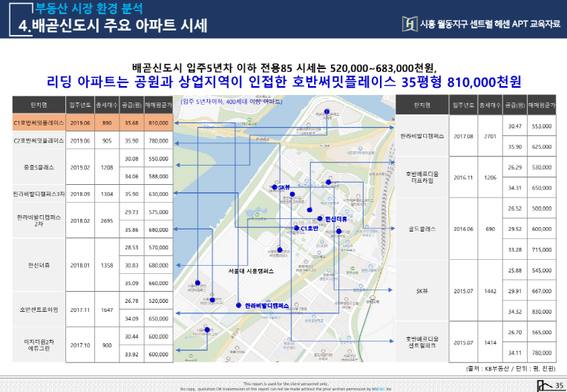Click the logo icon beside 시흥 월동지구 title
Image resolution: width=567 pixels, height=392 pixels.
point(407,24)
